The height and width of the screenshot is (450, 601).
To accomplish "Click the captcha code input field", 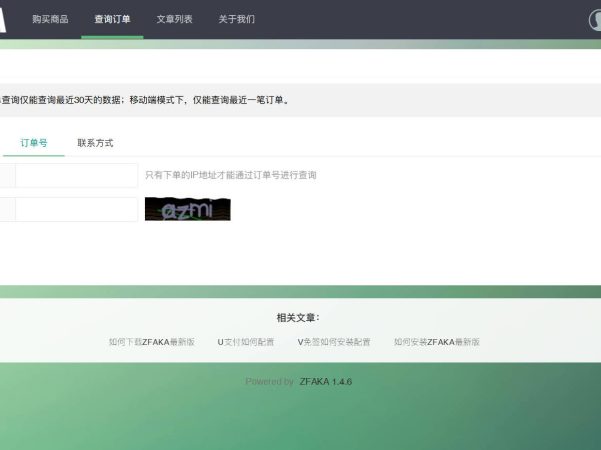I will coord(76,209).
